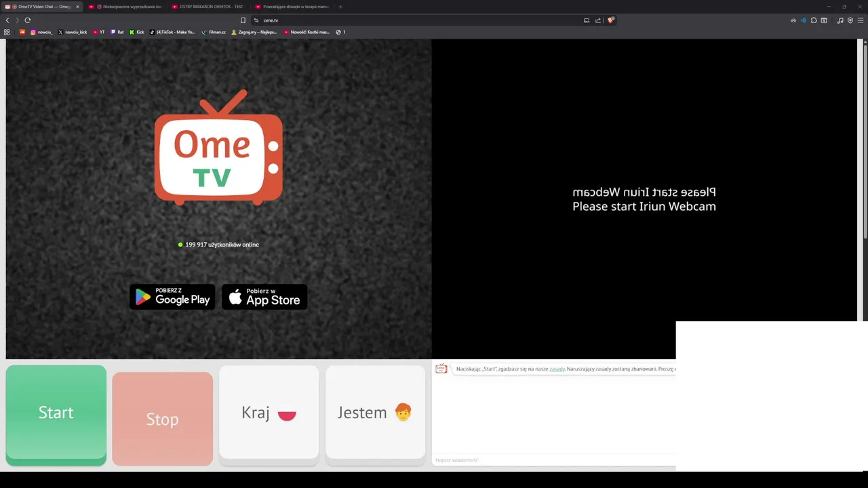Viewport: 868px width, 488px height.
Task: Open the Filman.cc bookmark
Action: 214,32
